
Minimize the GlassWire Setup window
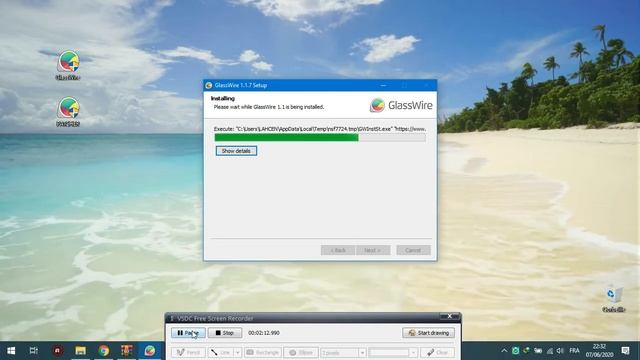[383, 85]
